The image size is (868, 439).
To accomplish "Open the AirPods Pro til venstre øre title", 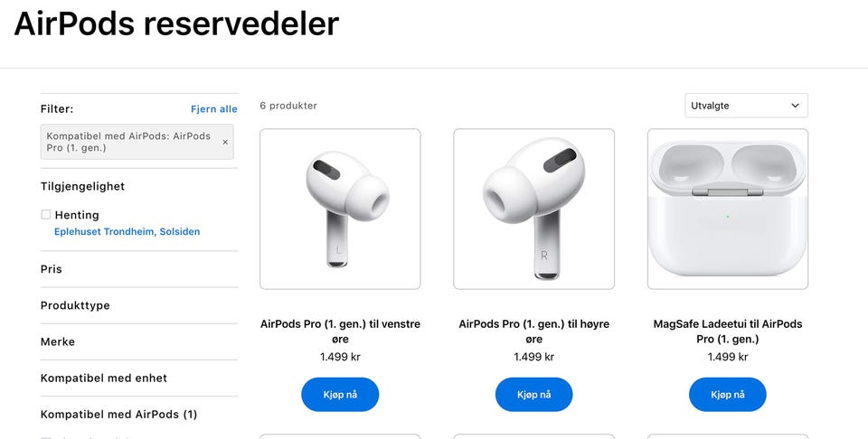I will (340, 332).
